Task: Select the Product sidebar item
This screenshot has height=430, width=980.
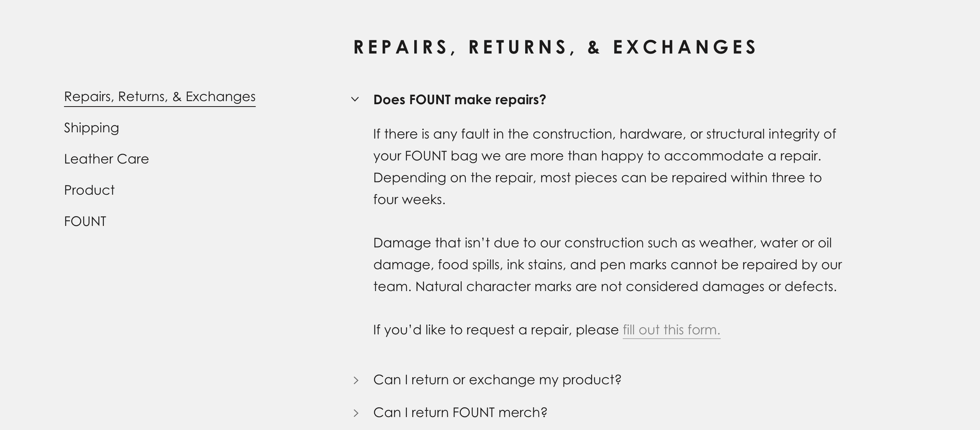Action: click(x=89, y=190)
